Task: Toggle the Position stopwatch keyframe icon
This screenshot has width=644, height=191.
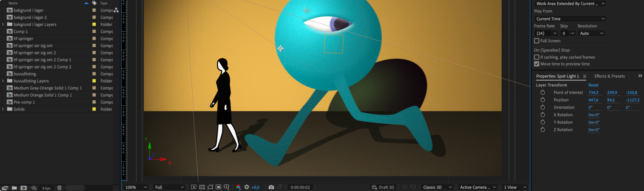Action: point(543,100)
